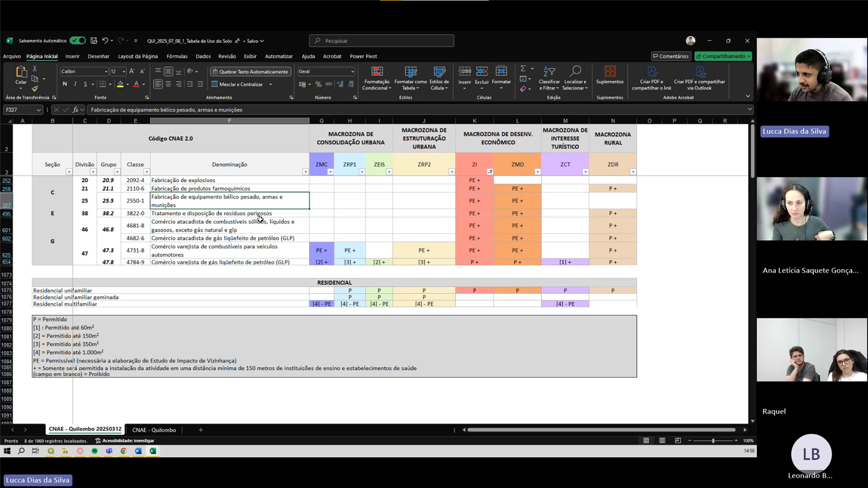Expand the Calibri font name dropdown

pyautogui.click(x=106, y=72)
